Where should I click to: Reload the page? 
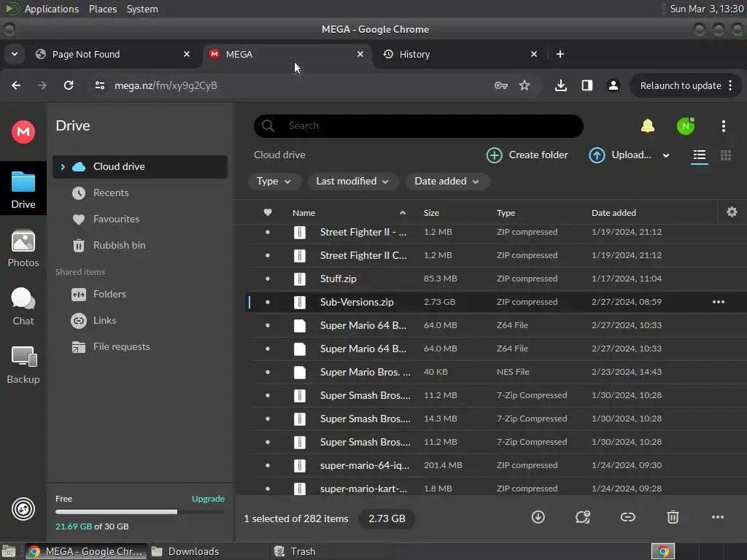(x=69, y=85)
